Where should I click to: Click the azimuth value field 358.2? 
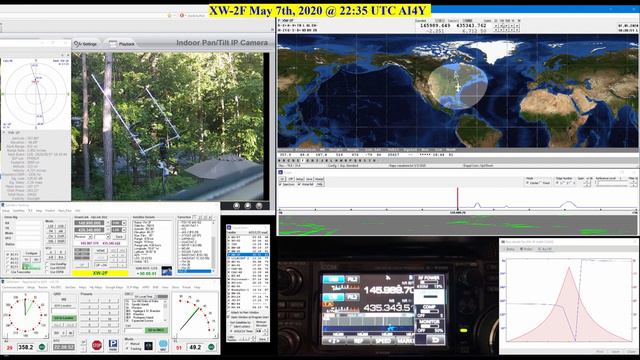26,347
